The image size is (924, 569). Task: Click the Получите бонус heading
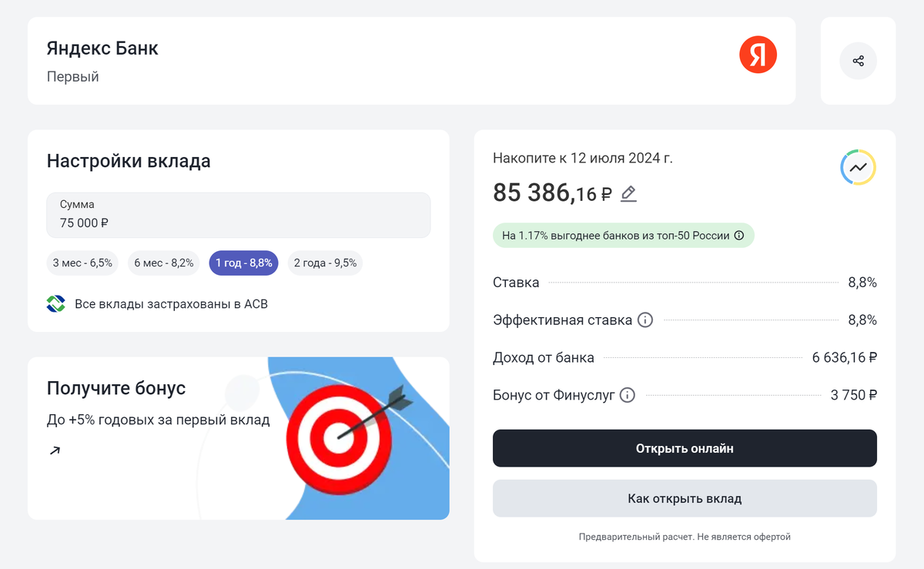[x=116, y=388]
